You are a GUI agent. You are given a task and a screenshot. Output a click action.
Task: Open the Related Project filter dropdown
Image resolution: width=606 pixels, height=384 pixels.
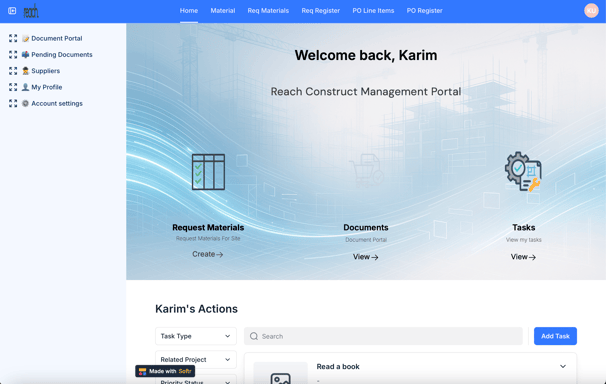click(196, 360)
